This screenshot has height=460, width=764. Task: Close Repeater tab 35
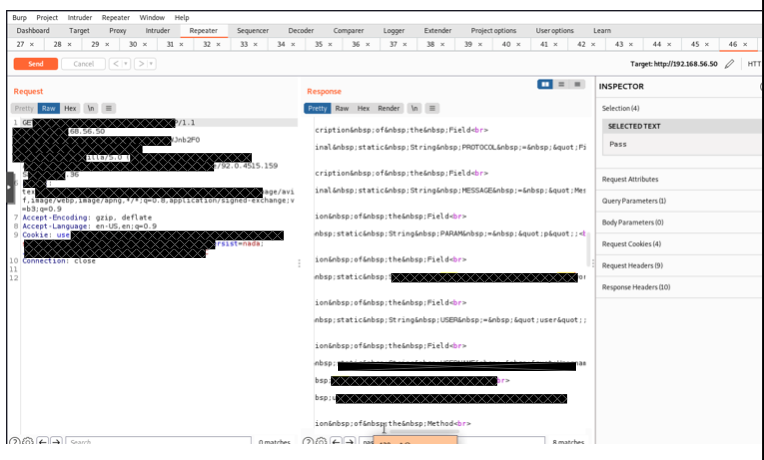coord(330,44)
